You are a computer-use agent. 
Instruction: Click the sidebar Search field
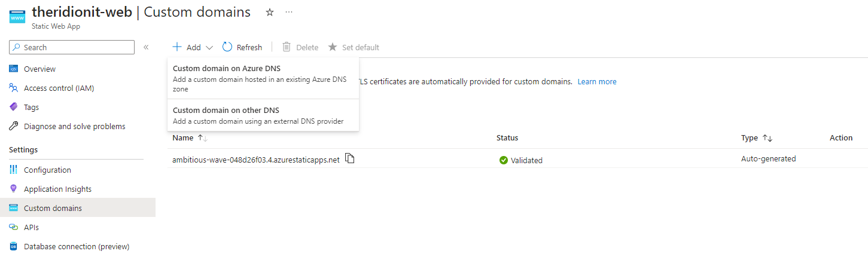pos(72,47)
